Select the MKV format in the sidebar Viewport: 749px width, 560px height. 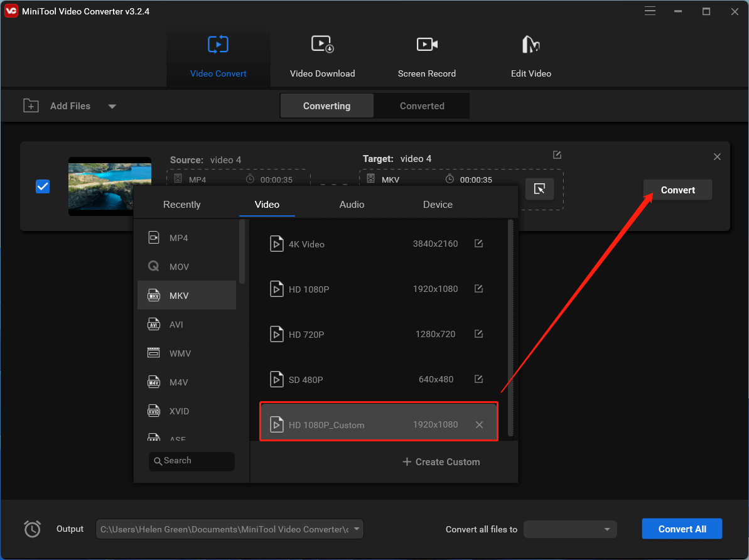pos(186,295)
